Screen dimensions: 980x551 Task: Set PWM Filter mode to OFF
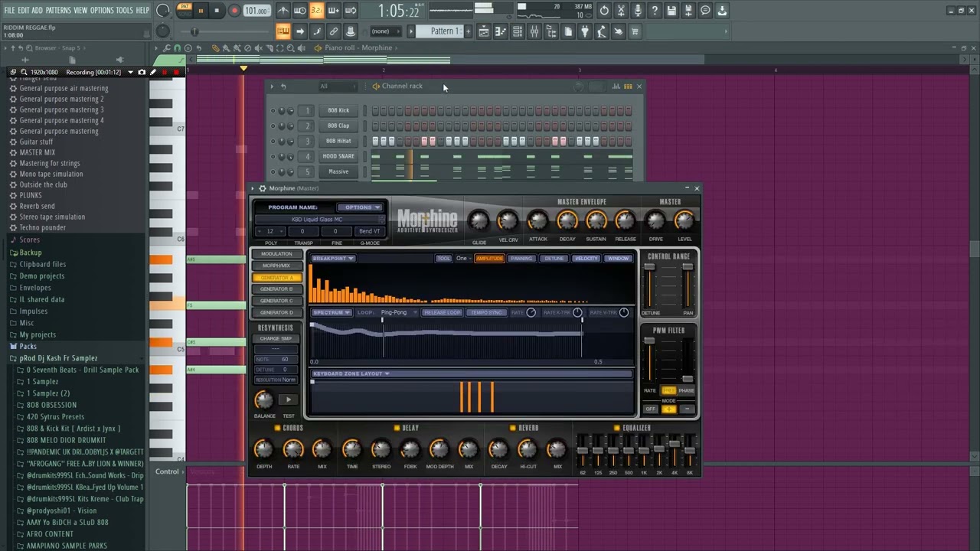651,409
